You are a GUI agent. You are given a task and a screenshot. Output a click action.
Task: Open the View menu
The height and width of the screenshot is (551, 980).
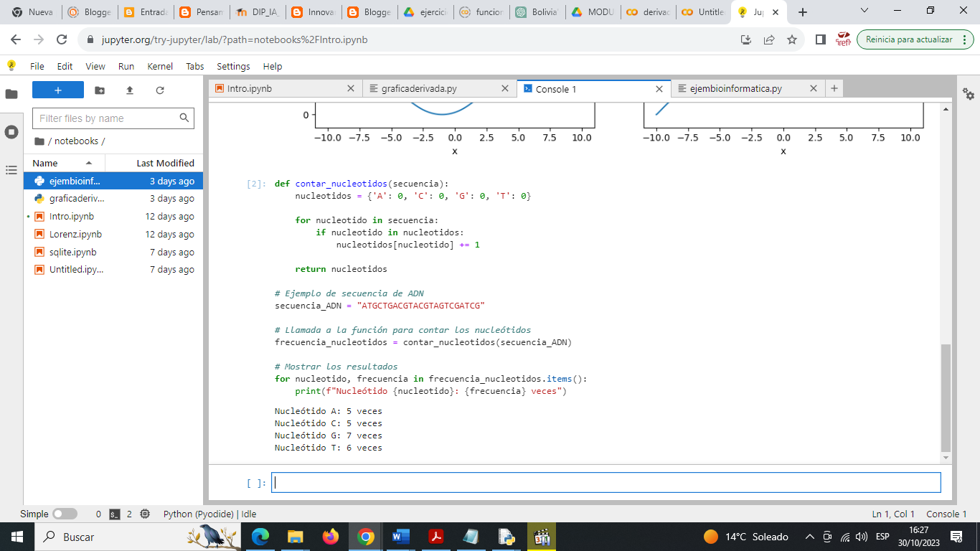click(x=95, y=66)
